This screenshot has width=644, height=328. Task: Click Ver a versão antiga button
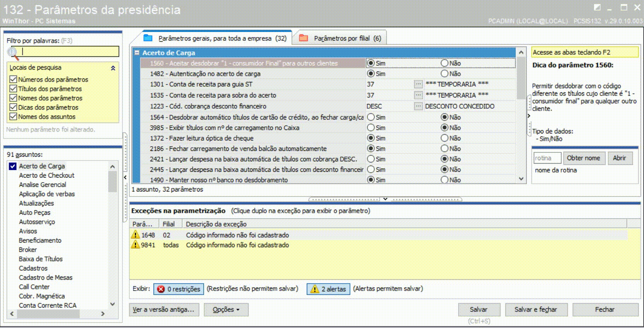tap(163, 309)
